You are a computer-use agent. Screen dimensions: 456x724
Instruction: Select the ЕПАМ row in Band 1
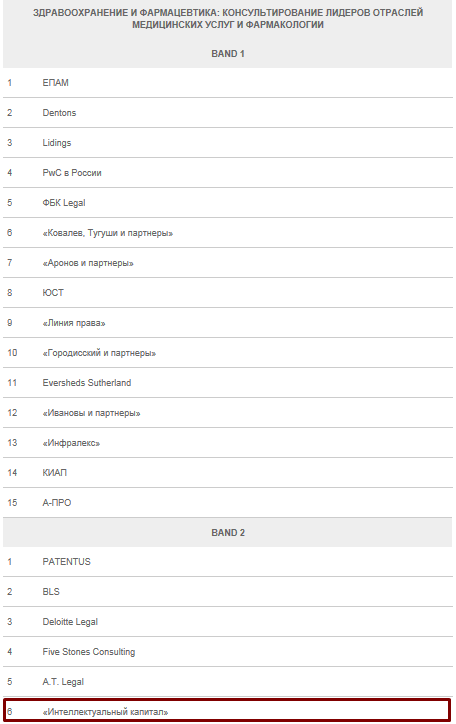point(228,83)
